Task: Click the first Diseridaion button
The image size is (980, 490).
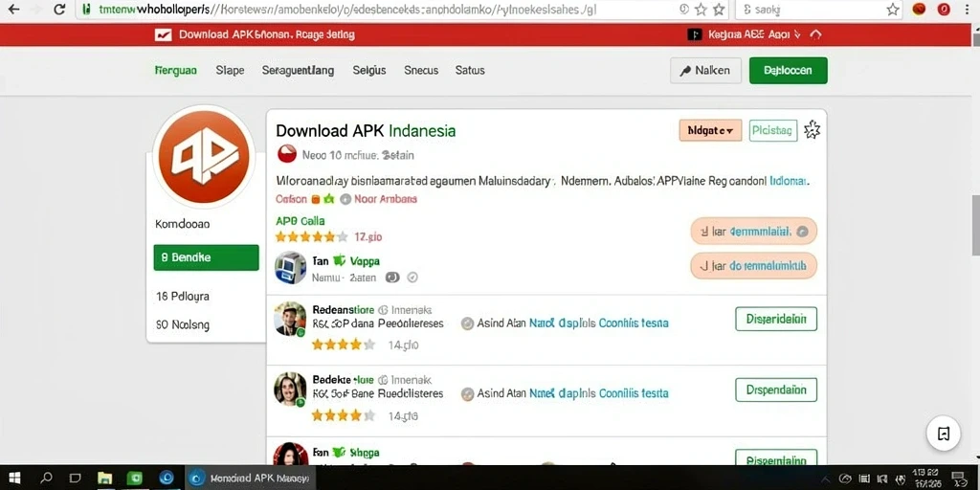Action: [x=776, y=319]
